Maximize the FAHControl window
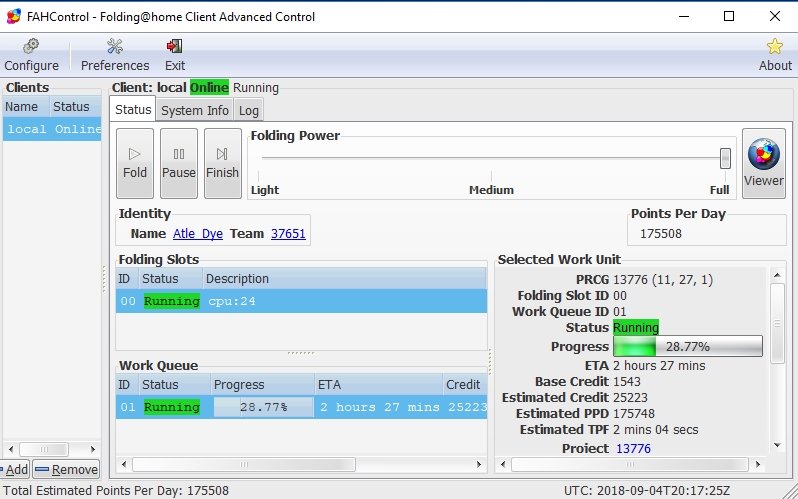 point(729,16)
